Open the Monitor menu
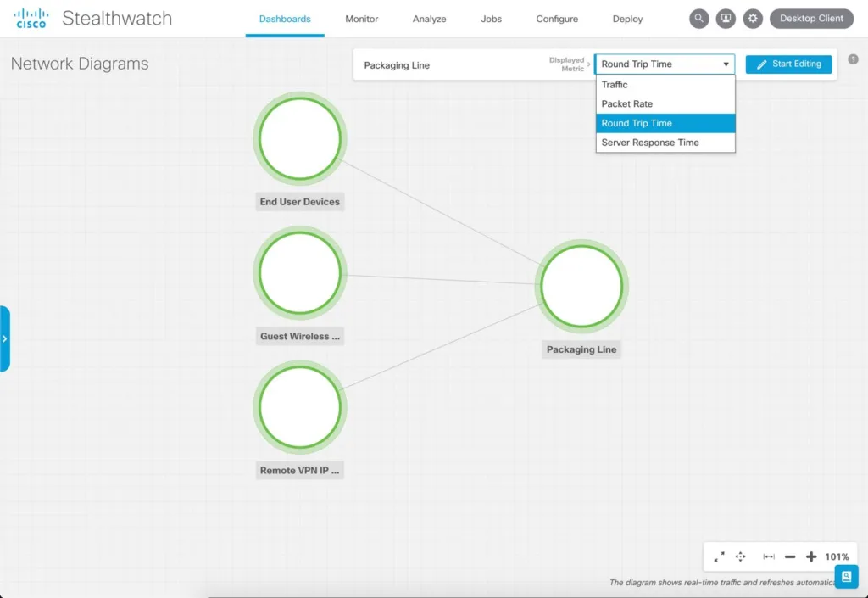This screenshot has height=598, width=868. tap(361, 19)
